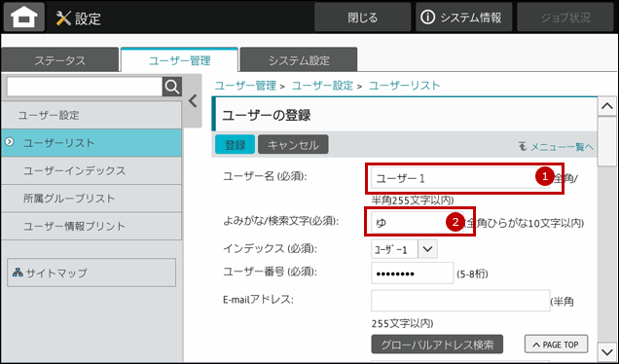This screenshot has width=619, height=364.
Task: Click the wrench 設定 icon in header
Action: click(x=63, y=18)
